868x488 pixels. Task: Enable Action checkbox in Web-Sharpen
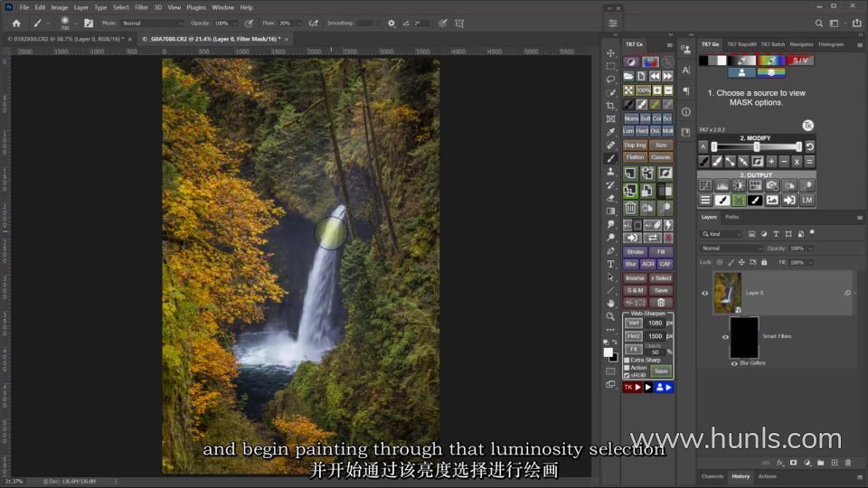tap(627, 368)
